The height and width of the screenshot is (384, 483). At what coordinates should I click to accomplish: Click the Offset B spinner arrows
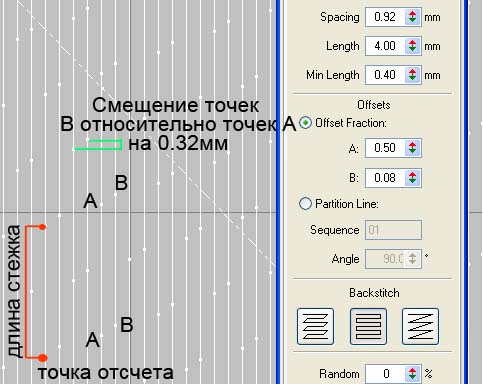413,178
